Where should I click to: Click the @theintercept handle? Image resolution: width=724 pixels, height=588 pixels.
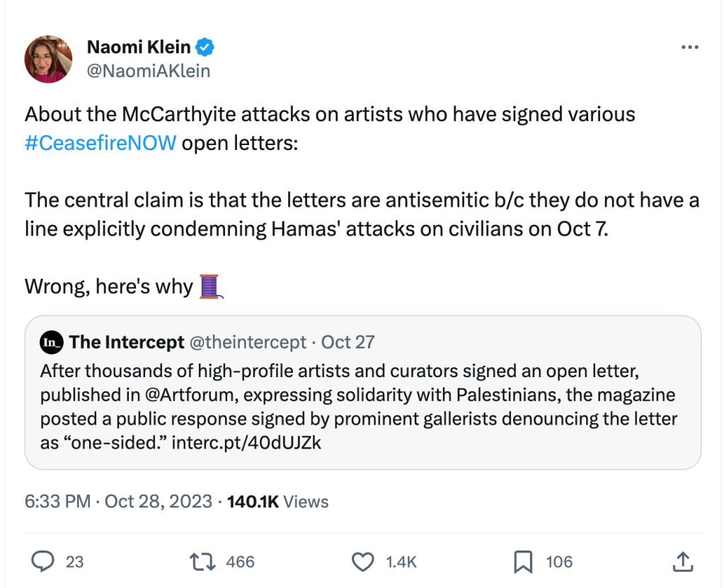click(248, 342)
